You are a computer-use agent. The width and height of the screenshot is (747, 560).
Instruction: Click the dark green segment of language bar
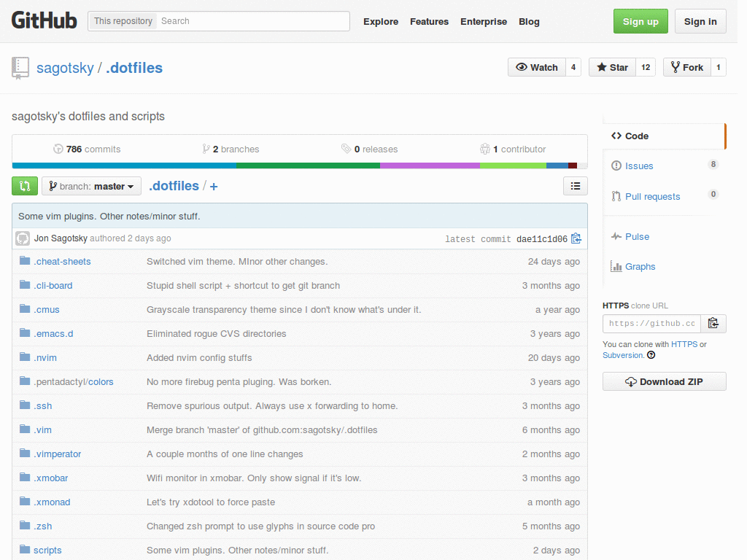308,166
